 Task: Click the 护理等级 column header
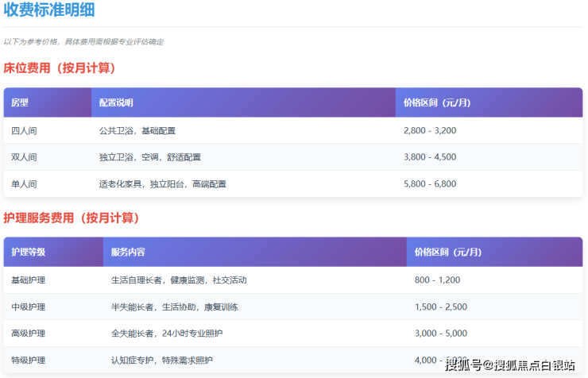click(x=29, y=253)
